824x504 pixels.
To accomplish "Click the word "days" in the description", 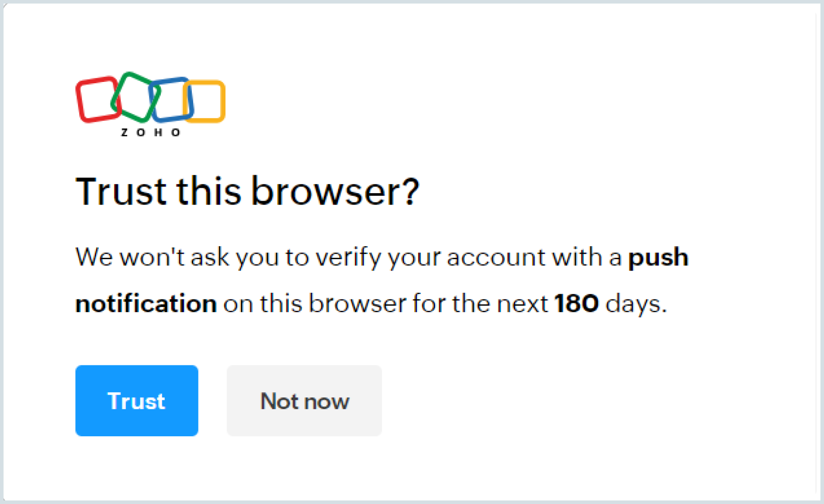I will (635, 304).
